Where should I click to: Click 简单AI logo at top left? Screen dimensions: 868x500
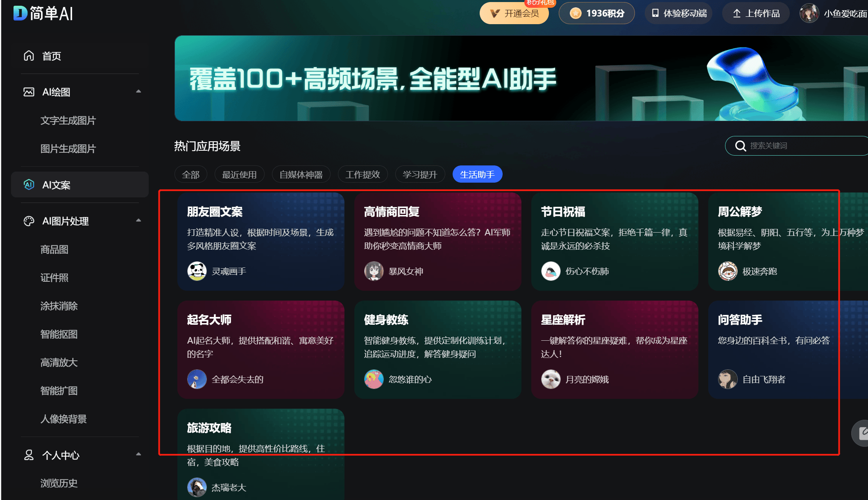click(x=43, y=14)
